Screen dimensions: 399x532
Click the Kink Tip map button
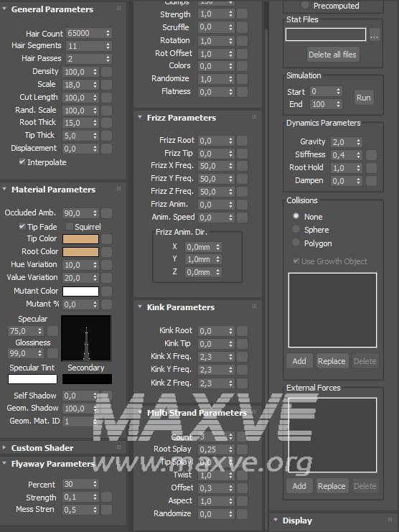242,344
